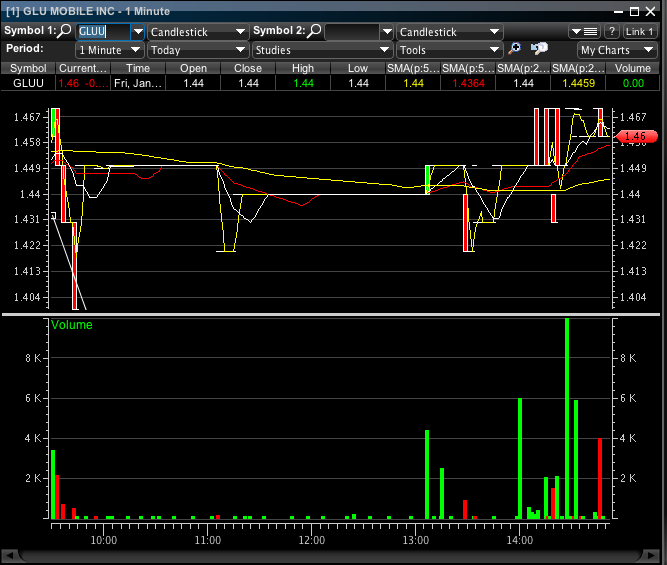The height and width of the screenshot is (565, 667).
Task: Click the left scroll arrow under chart
Action: 9,555
